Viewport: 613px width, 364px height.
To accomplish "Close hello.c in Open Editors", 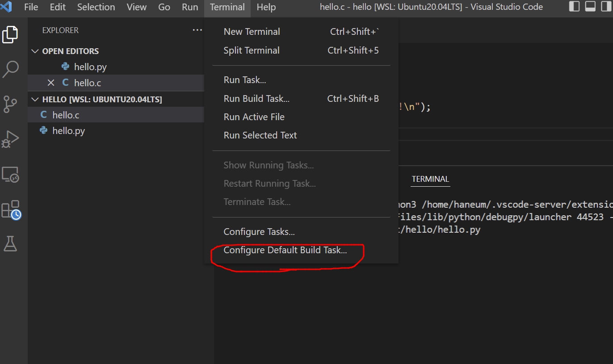I will coord(51,83).
